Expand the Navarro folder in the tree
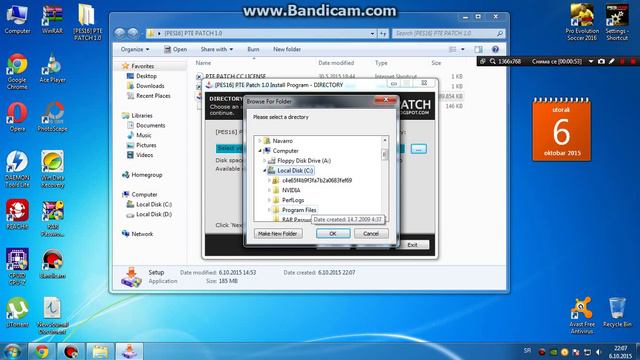This screenshot has height=360, width=640. (260, 141)
